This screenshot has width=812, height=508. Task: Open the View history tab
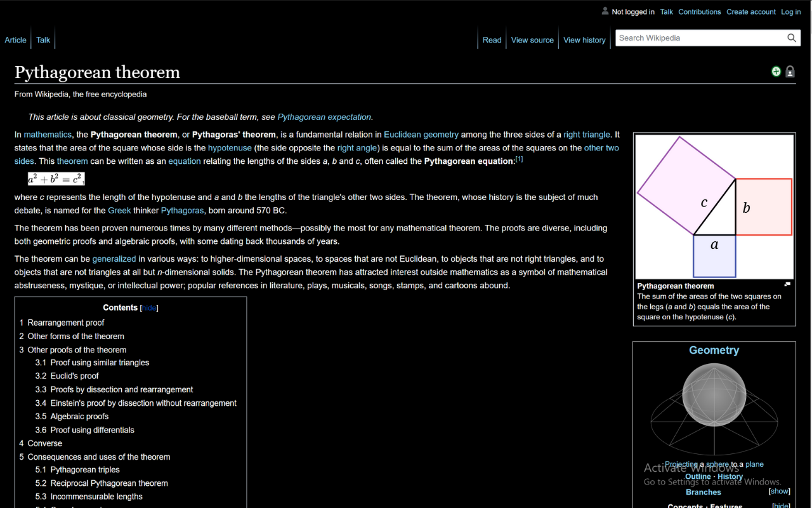(x=584, y=40)
